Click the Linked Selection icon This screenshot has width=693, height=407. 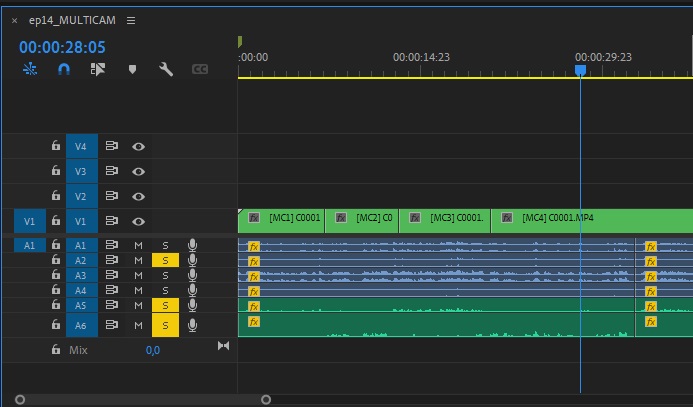(x=97, y=70)
